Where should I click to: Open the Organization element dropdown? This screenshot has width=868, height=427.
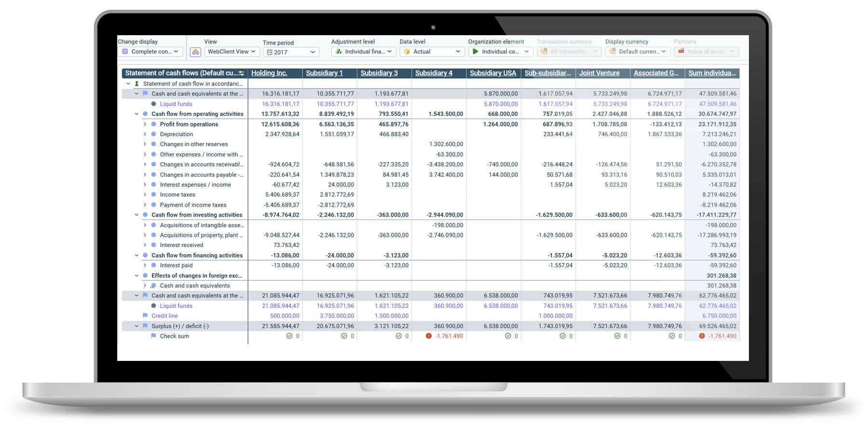point(501,52)
